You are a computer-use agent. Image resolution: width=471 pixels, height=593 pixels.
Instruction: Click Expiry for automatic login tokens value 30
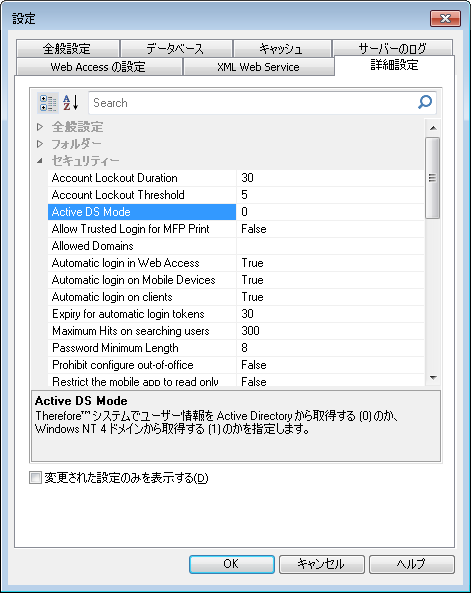330,314
